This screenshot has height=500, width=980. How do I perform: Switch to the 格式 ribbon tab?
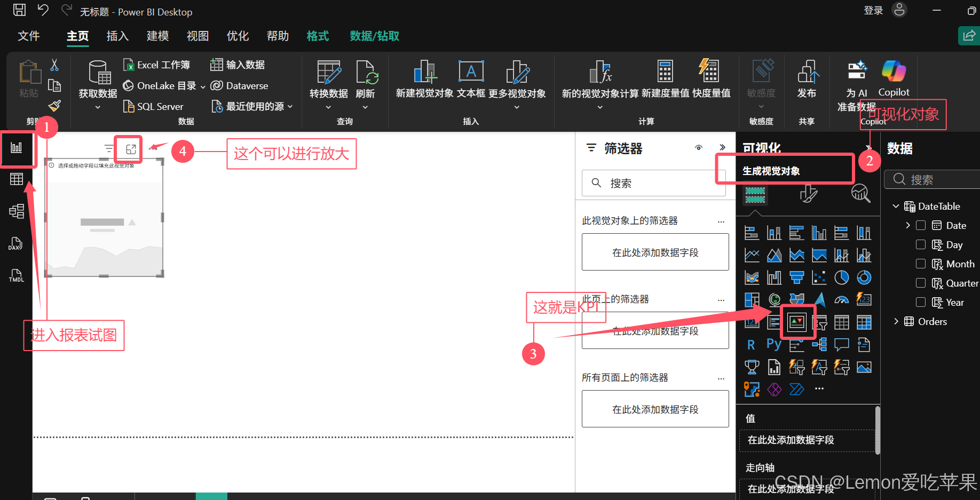[318, 36]
